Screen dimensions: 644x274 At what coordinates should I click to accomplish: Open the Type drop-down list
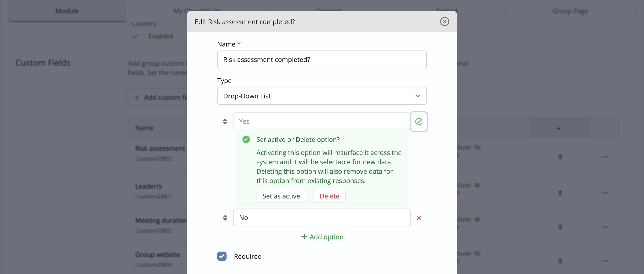[x=322, y=96]
